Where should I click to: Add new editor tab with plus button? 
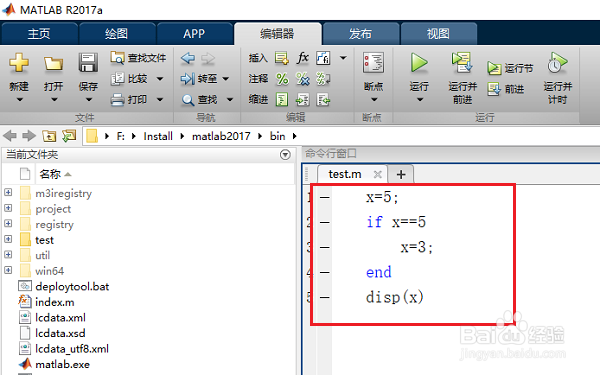(401, 174)
